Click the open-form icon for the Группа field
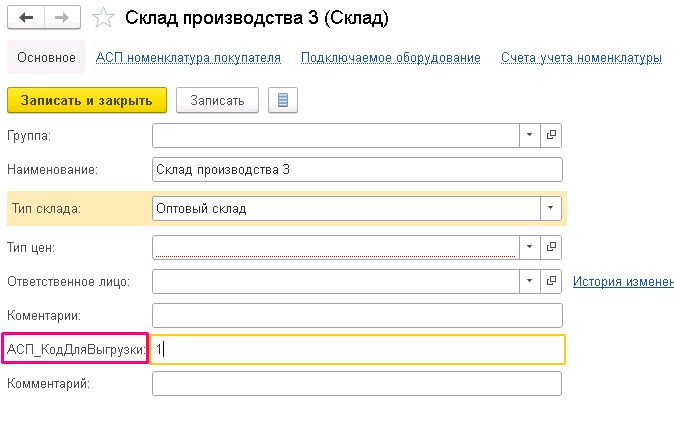This screenshot has height=438, width=674. (551, 135)
